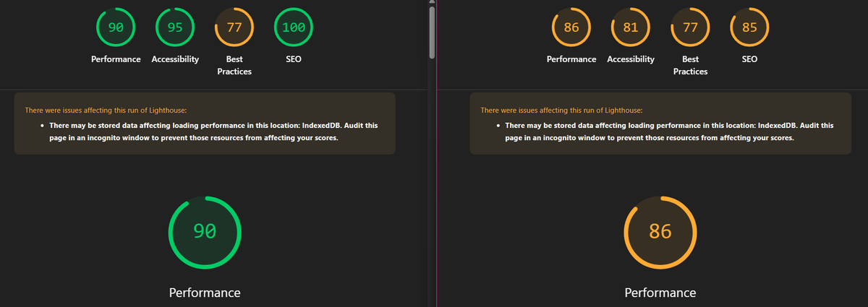Click the Best Practices label in the right report
This screenshot has height=307, width=868.
pyautogui.click(x=690, y=65)
